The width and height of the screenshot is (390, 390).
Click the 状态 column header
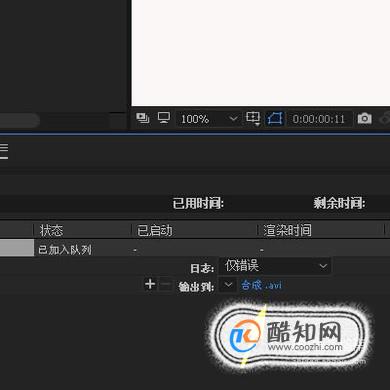point(51,230)
